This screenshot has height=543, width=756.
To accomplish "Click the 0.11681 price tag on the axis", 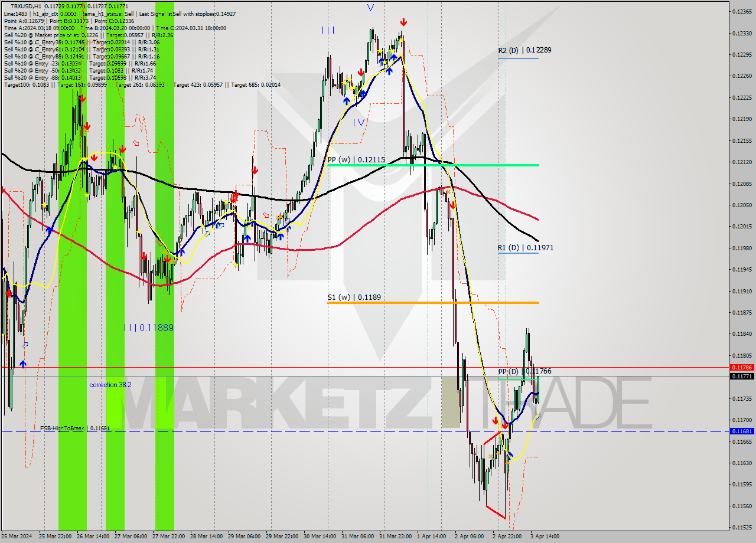I will (742, 431).
